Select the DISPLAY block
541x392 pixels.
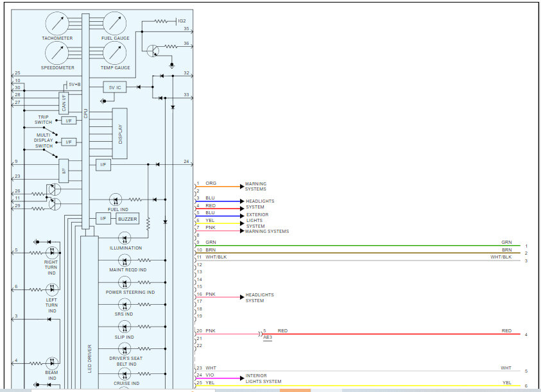point(119,133)
